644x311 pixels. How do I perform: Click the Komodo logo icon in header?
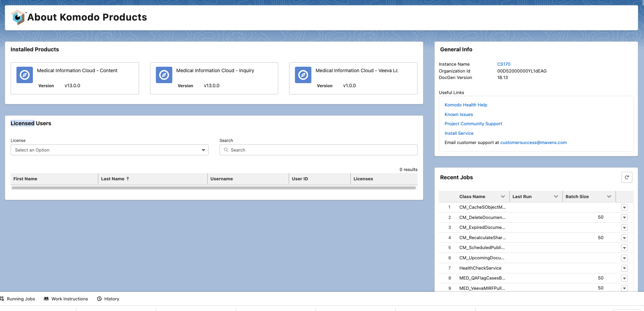18,17
